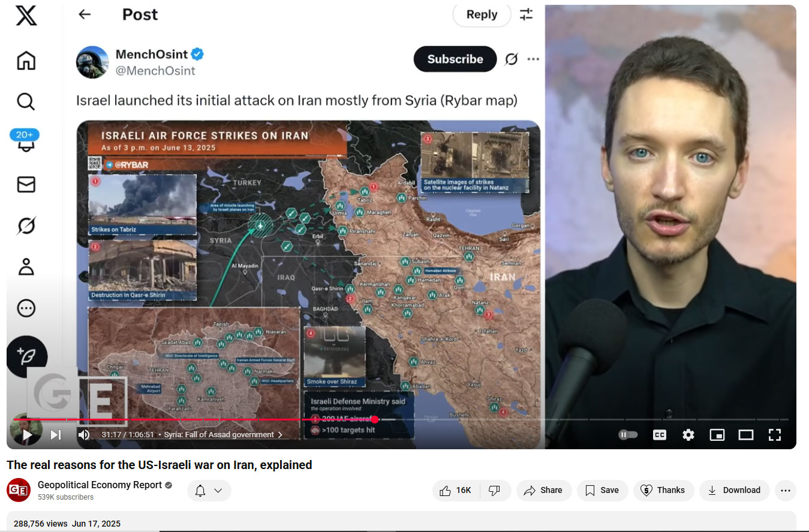Image resolution: width=809 pixels, height=532 pixels.
Task: Click MenchOsint display name
Action: point(152,55)
